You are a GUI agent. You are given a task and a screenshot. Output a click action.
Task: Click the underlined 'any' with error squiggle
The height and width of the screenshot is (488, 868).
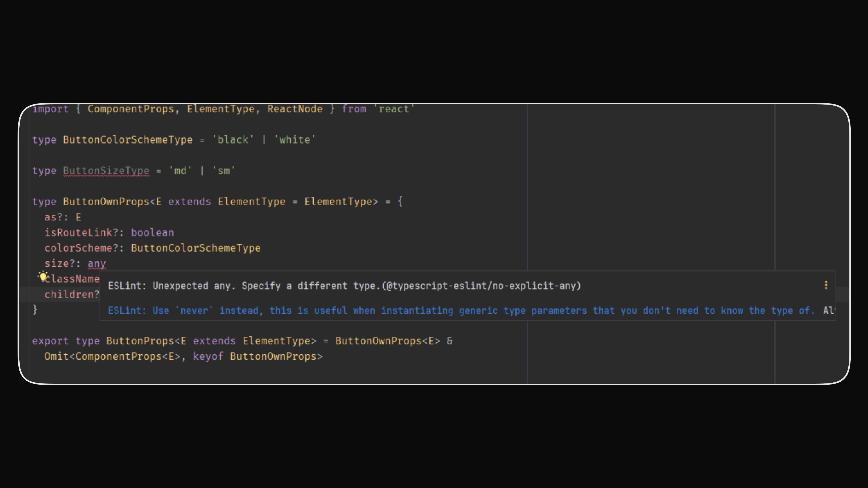pos(97,263)
